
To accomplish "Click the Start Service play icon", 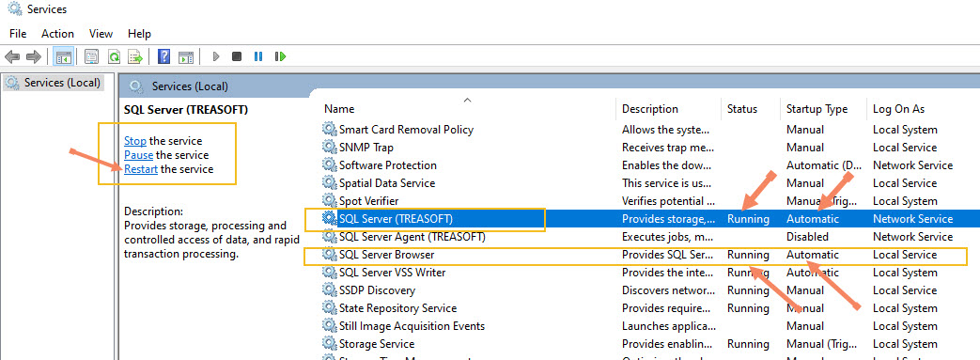I will pos(216,57).
